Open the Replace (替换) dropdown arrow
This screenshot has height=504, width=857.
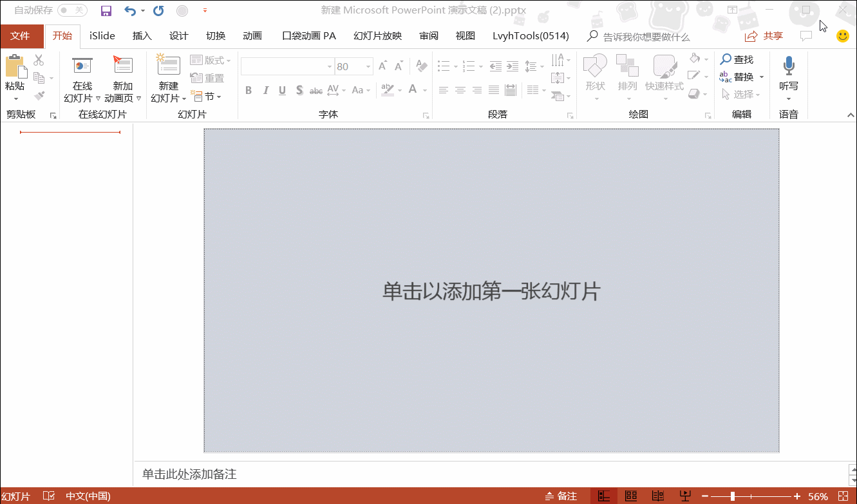(x=762, y=77)
